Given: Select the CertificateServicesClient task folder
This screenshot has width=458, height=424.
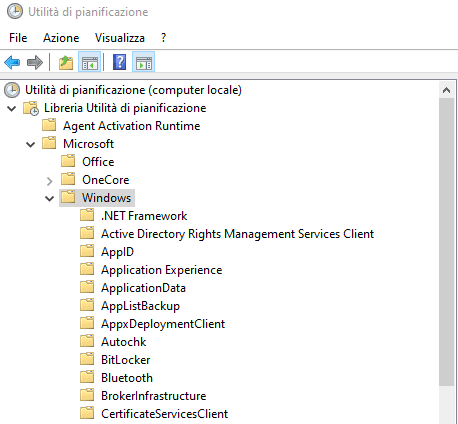Looking at the screenshot, I should [164, 414].
